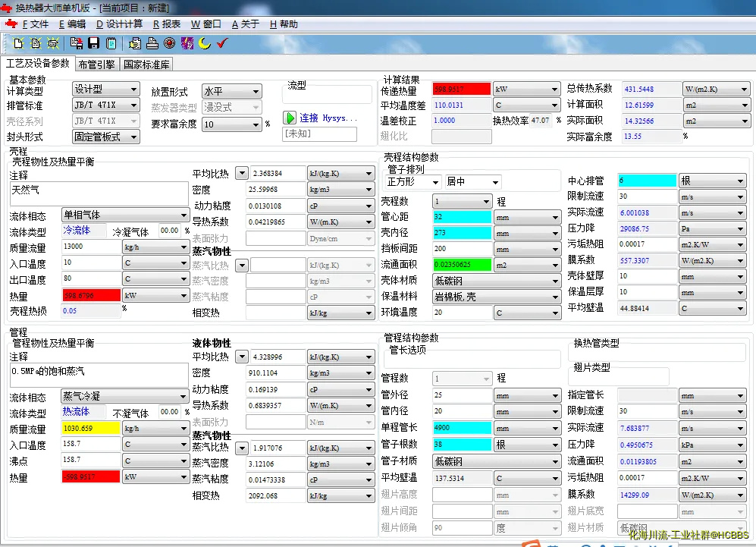Viewport: 756px width, 547px height.
Task: Click the cyan 管子根数 38 field
Action: [462, 445]
